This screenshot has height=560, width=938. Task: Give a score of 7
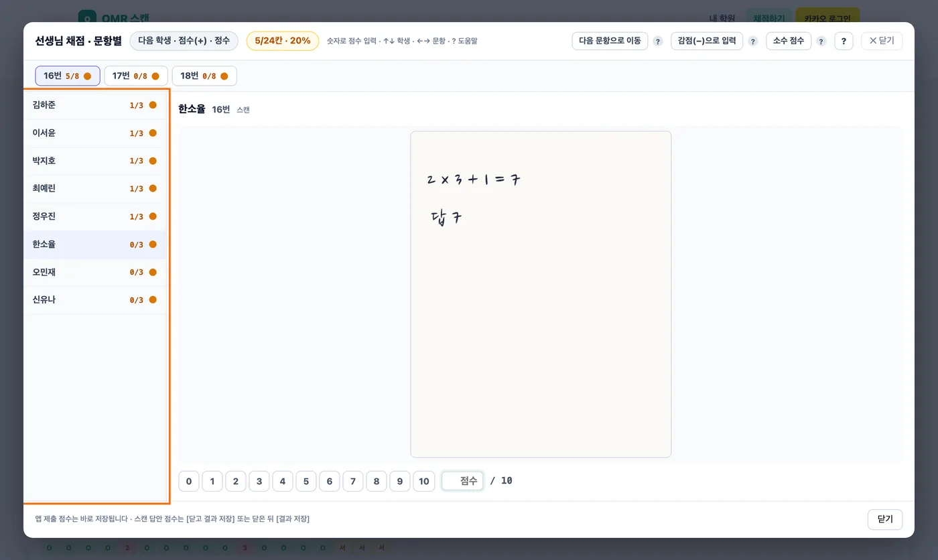tap(353, 481)
